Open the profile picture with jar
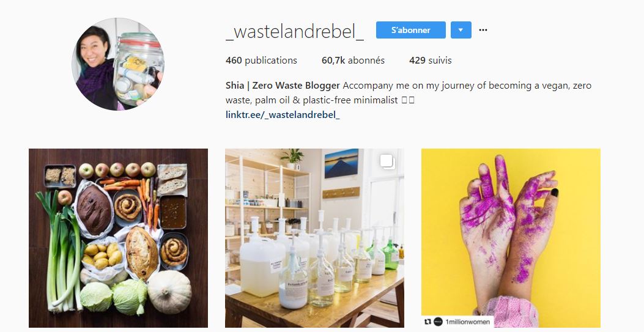Viewport: 644px width, 332px height. (118, 64)
